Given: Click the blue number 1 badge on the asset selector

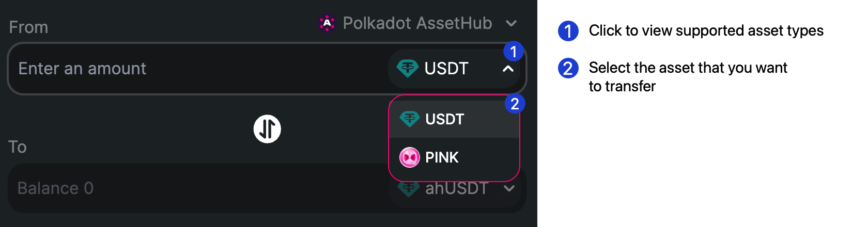Looking at the screenshot, I should click(x=514, y=52).
